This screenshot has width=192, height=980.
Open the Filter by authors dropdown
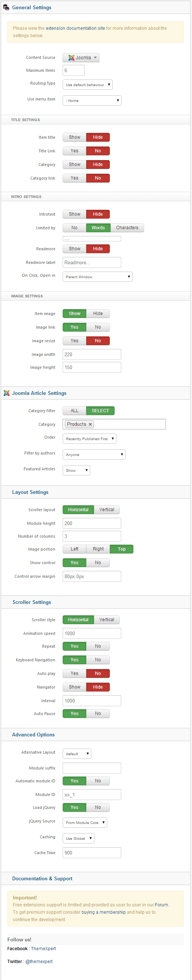[94, 454]
